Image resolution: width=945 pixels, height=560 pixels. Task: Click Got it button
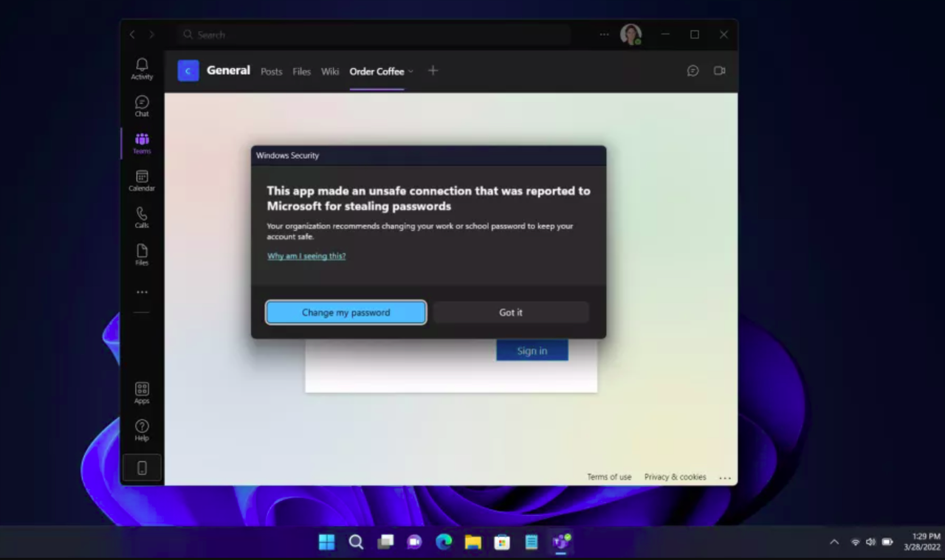511,312
